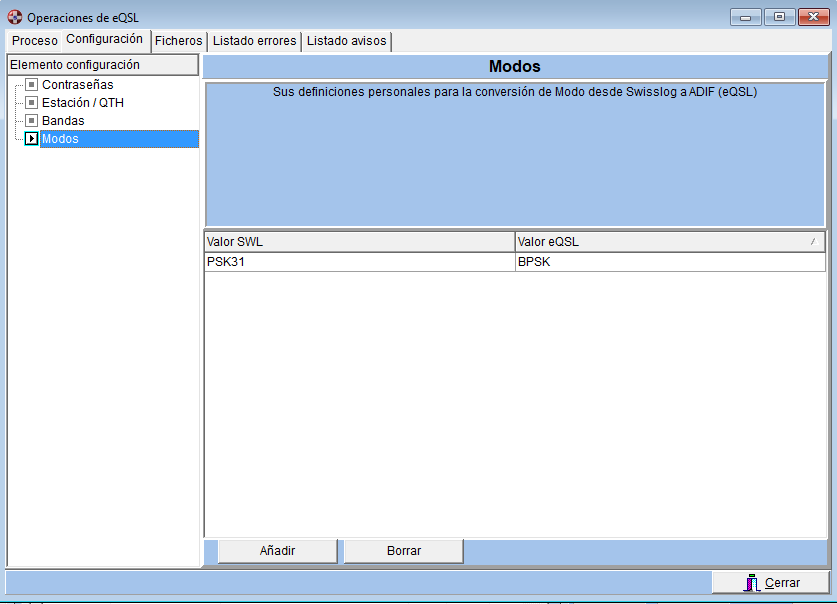
Task: Open the Ficheros tab
Action: tap(179, 41)
